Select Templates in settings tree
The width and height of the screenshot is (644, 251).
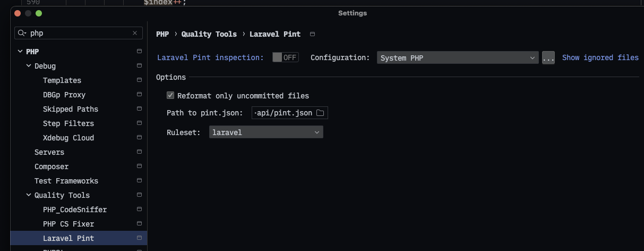tap(62, 80)
